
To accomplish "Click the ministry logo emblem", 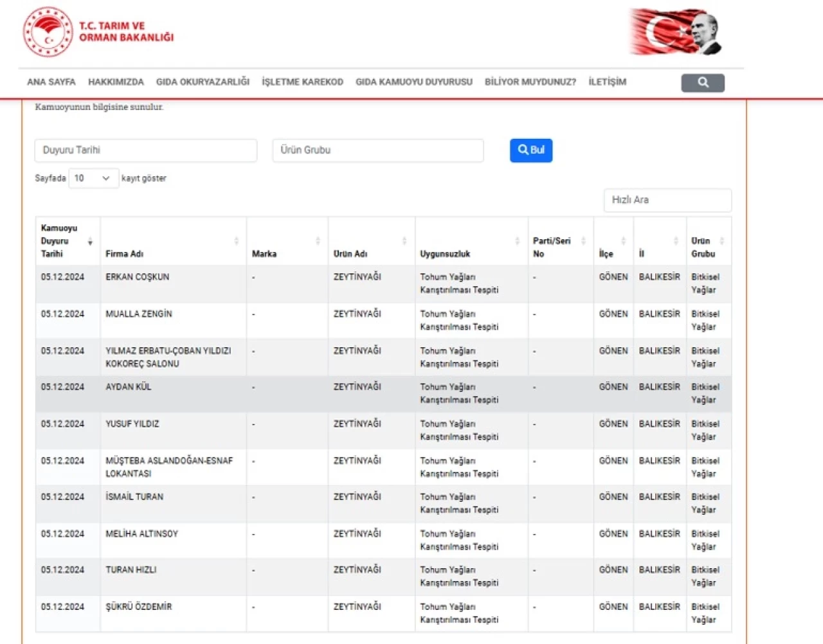I will (48, 32).
